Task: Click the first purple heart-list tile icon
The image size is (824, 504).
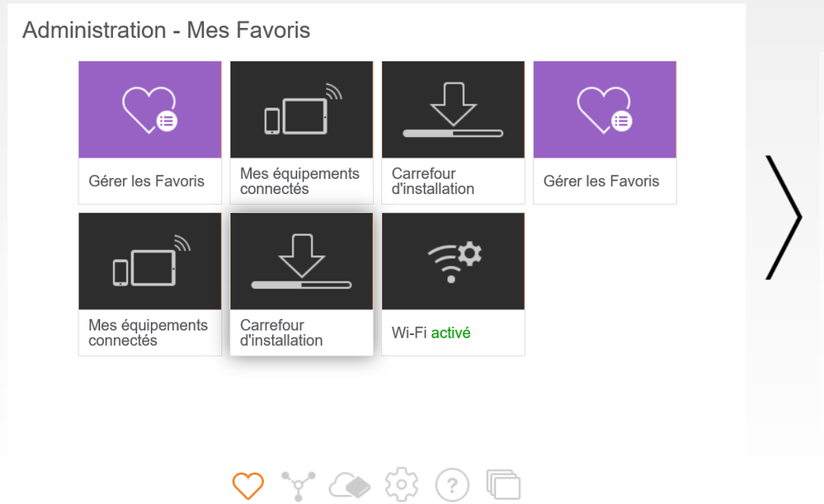Action: (x=150, y=110)
